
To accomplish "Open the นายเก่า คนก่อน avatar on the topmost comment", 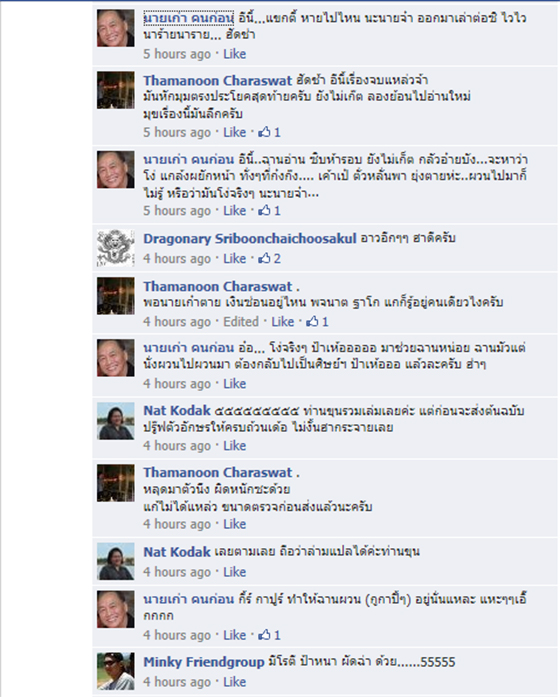I will [116, 28].
